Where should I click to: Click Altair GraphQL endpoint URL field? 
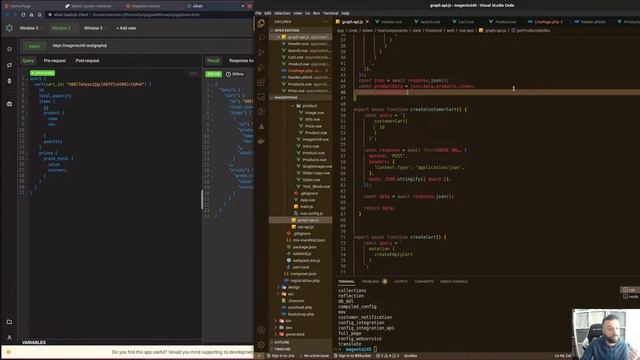pos(151,46)
